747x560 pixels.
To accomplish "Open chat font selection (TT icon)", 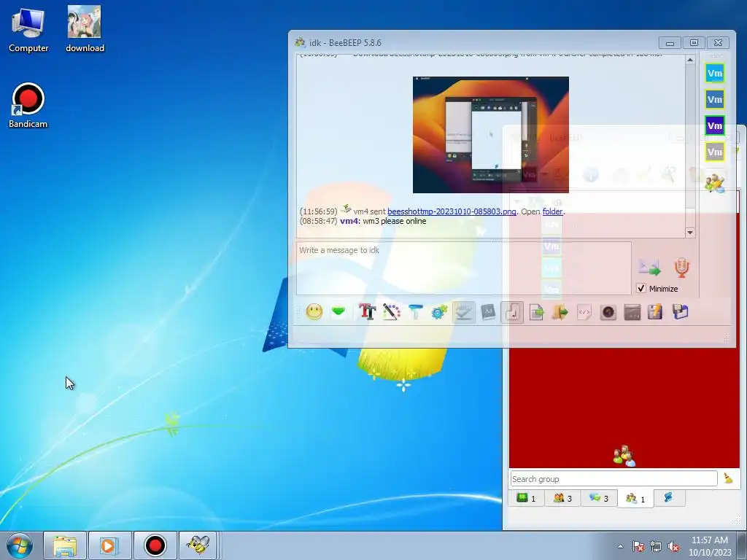I will click(368, 312).
